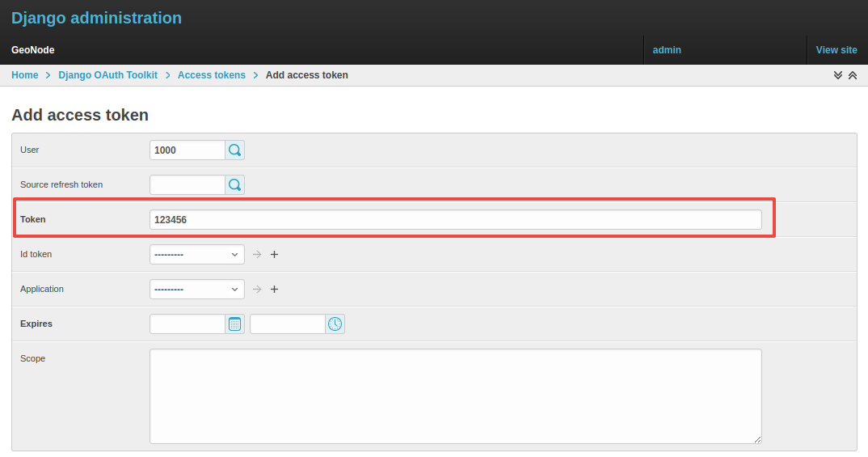868x457 pixels.
Task: Focus the Scope text area
Action: [455, 396]
